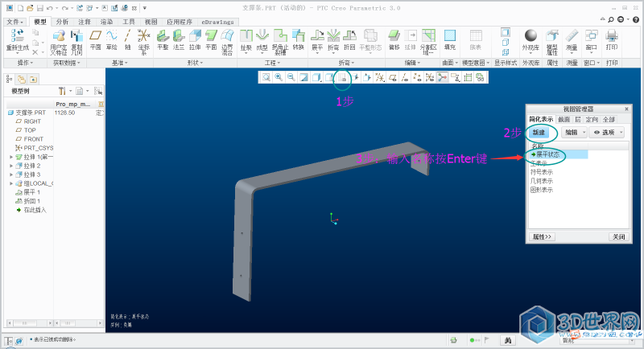Toggle annotation display in graphics toolbar
Image resolution: width=644 pixels, height=349 pixels.
pyautogui.click(x=455, y=77)
